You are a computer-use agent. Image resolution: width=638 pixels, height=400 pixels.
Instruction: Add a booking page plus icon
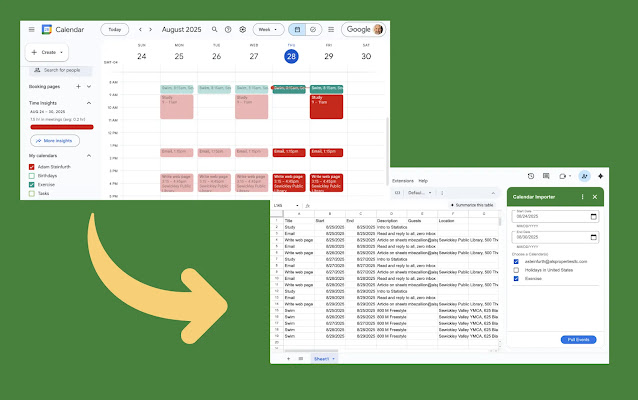pos(78,86)
